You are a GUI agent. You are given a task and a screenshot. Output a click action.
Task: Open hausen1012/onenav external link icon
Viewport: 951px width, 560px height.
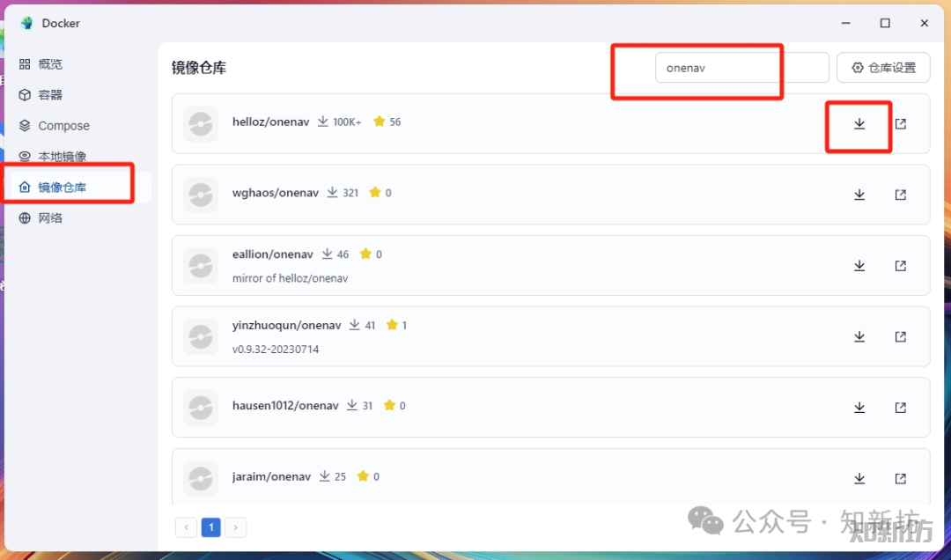pyautogui.click(x=901, y=408)
